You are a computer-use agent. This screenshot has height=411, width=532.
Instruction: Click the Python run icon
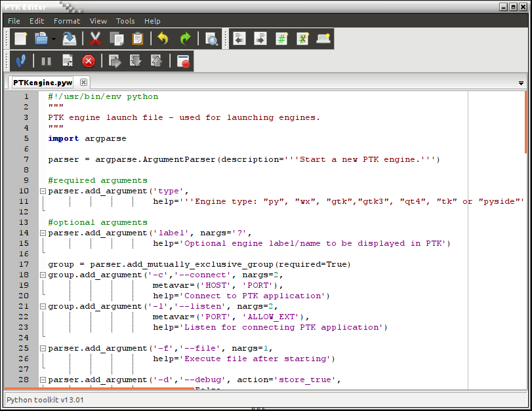pyautogui.click(x=20, y=61)
